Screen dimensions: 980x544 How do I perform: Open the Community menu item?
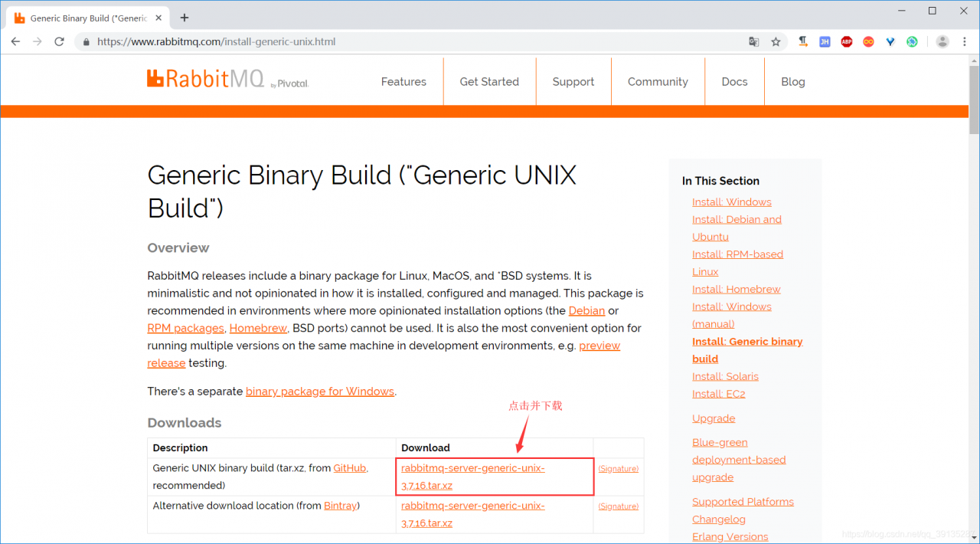point(658,81)
